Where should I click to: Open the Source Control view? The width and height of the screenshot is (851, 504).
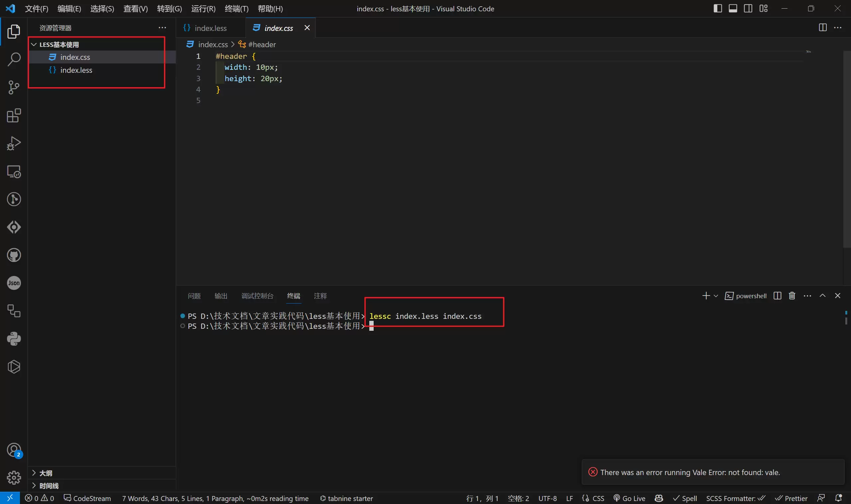click(x=14, y=87)
